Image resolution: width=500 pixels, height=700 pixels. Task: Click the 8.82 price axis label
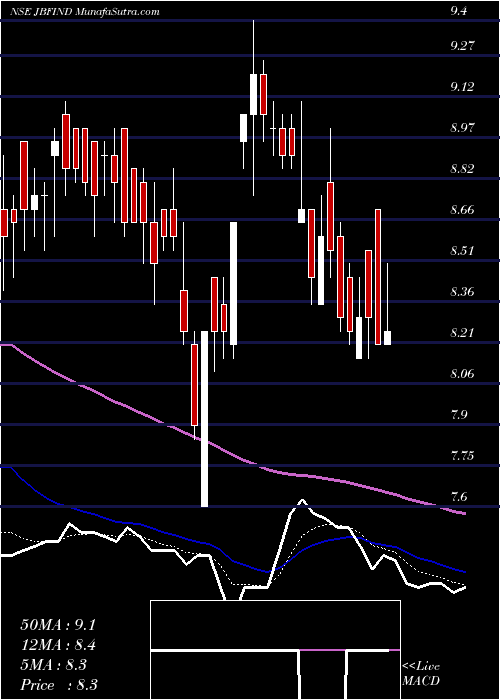[x=463, y=169]
